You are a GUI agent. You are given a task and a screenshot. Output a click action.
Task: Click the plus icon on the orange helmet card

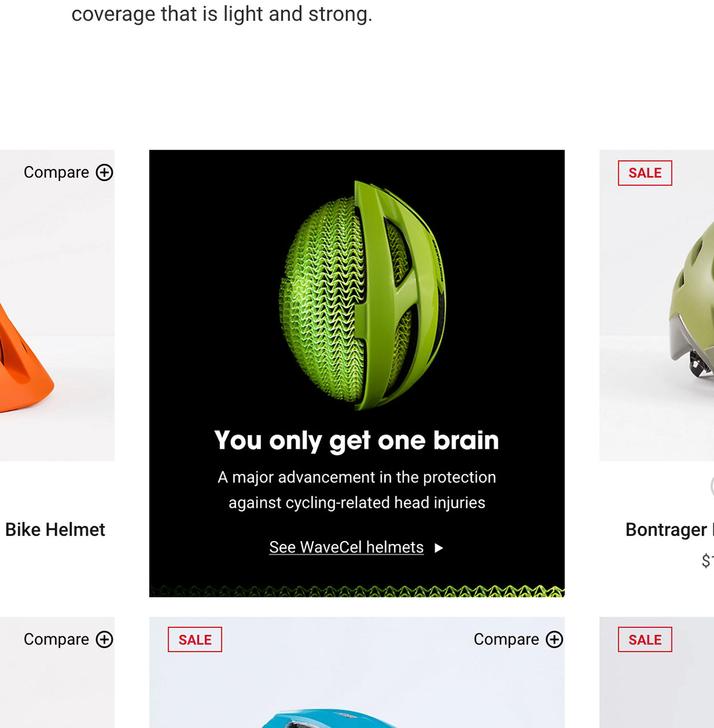[105, 173]
